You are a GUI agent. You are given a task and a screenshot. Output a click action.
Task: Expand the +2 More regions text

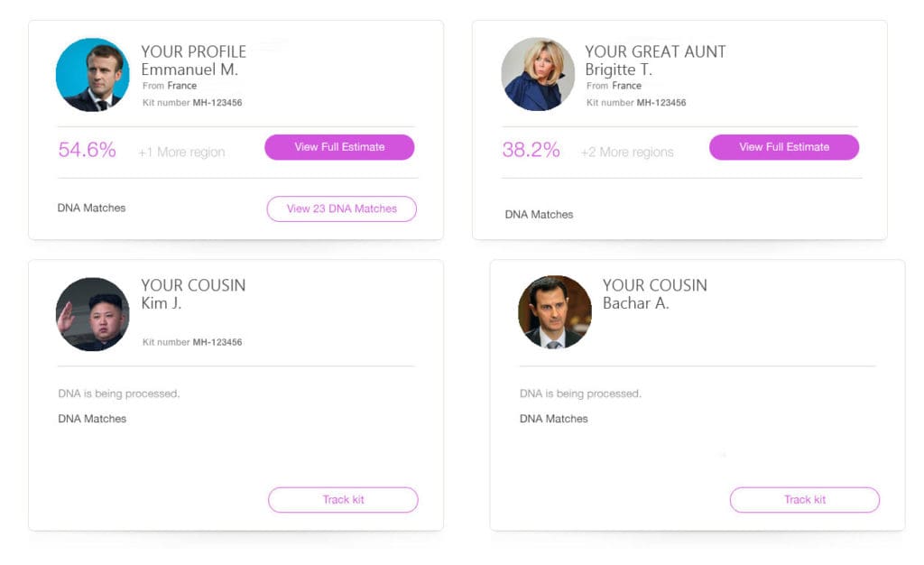pos(627,152)
